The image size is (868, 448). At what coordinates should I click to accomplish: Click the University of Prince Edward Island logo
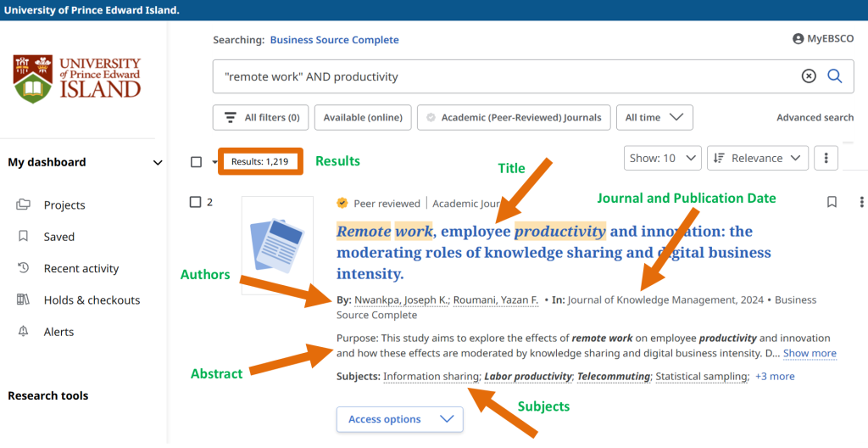(77, 78)
